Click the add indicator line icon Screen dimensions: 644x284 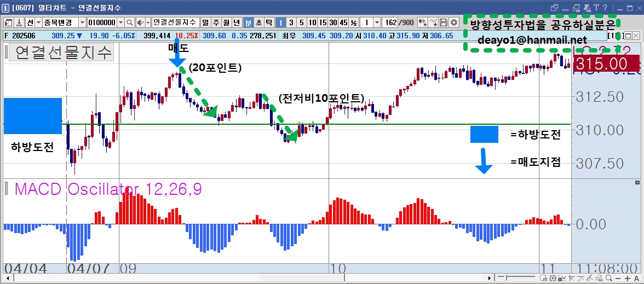tap(433, 22)
